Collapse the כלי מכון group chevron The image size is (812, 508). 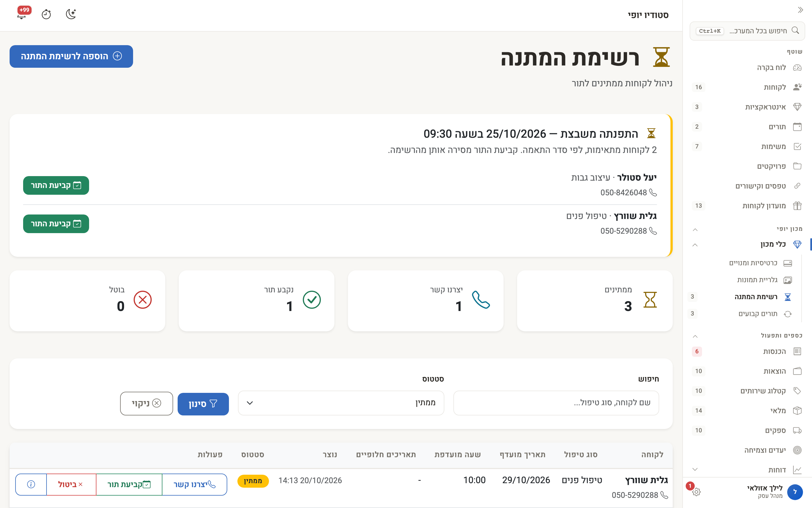pyautogui.click(x=695, y=245)
